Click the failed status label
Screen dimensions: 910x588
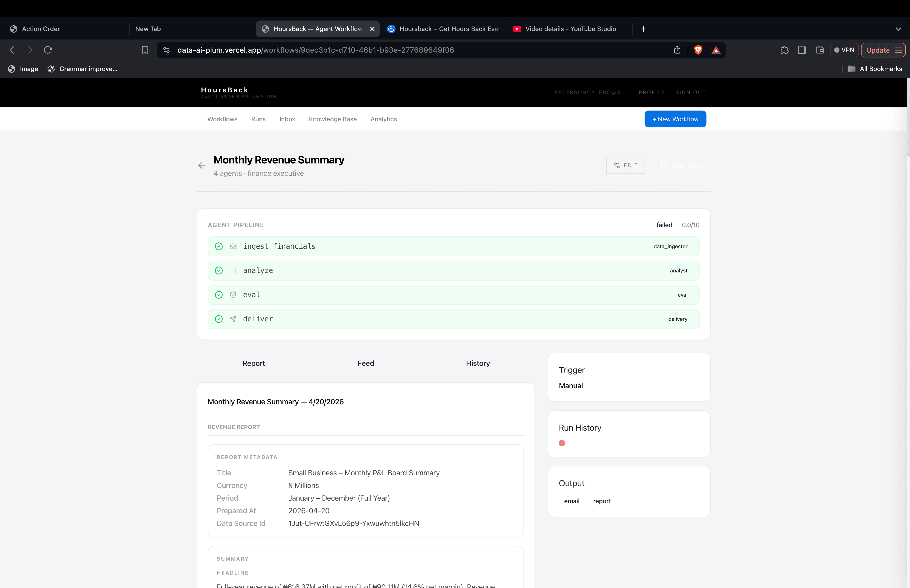coord(664,225)
